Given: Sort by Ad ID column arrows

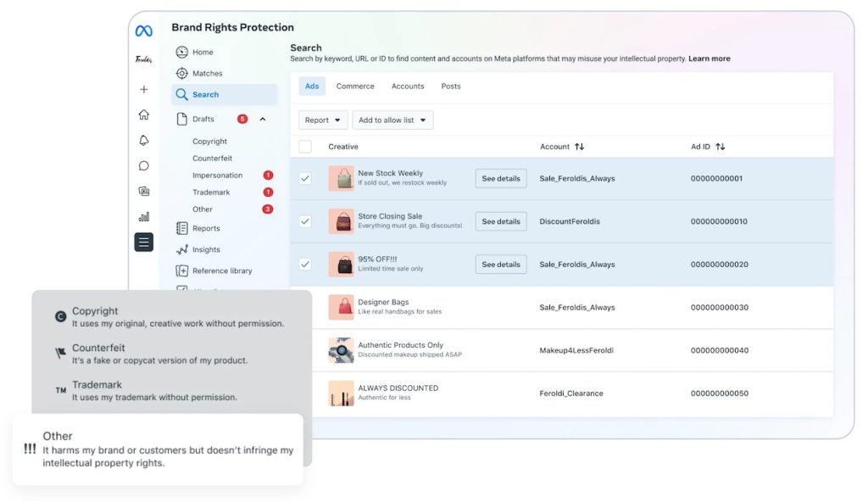Looking at the screenshot, I should [x=721, y=147].
